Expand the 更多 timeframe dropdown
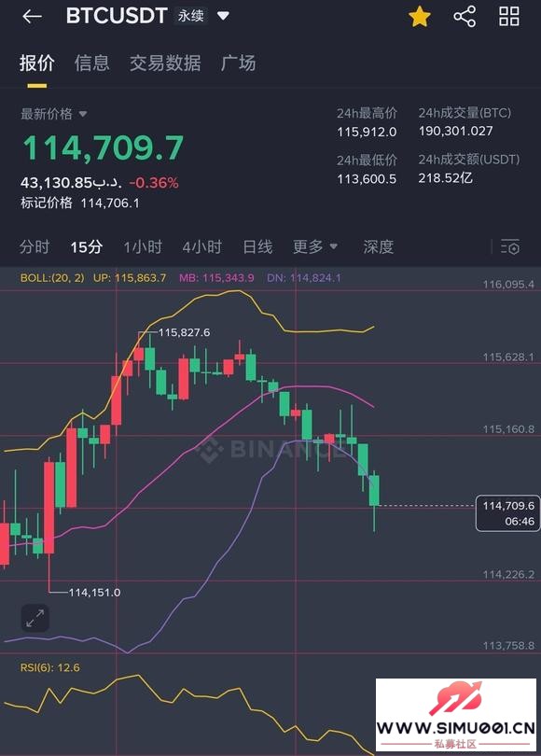Screen dimensions: 541x756 315,246
